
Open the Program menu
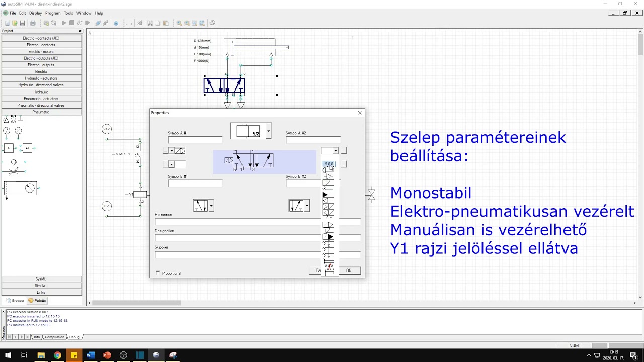pyautogui.click(x=53, y=13)
